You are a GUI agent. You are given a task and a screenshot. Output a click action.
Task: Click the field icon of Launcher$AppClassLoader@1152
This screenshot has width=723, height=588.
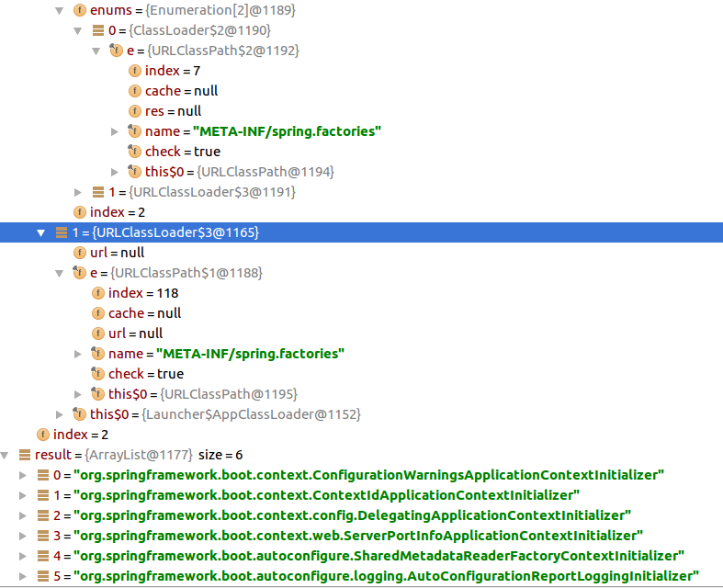click(79, 414)
